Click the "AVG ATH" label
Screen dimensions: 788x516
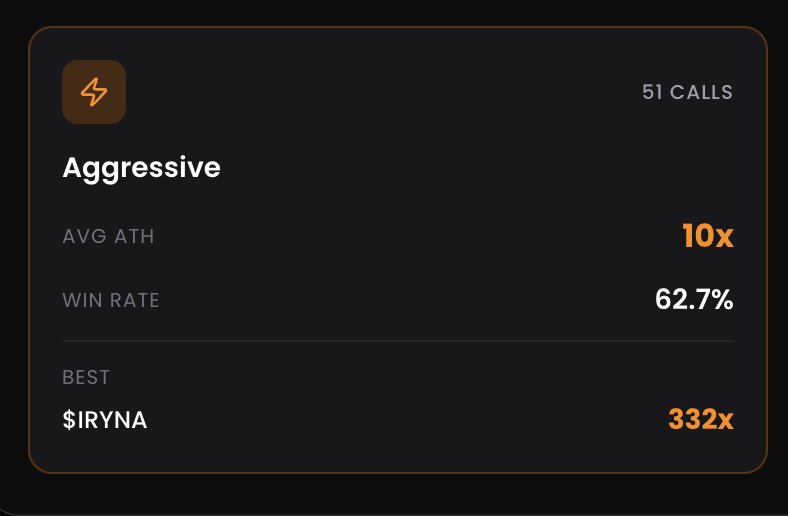tap(108, 237)
